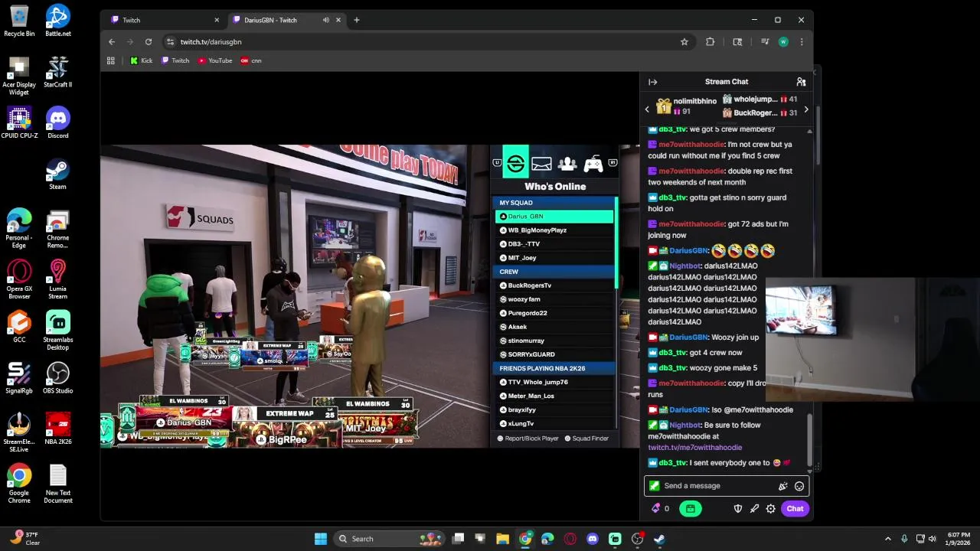
Task: Select the DariusGBN - Twitch tab
Action: point(287,20)
